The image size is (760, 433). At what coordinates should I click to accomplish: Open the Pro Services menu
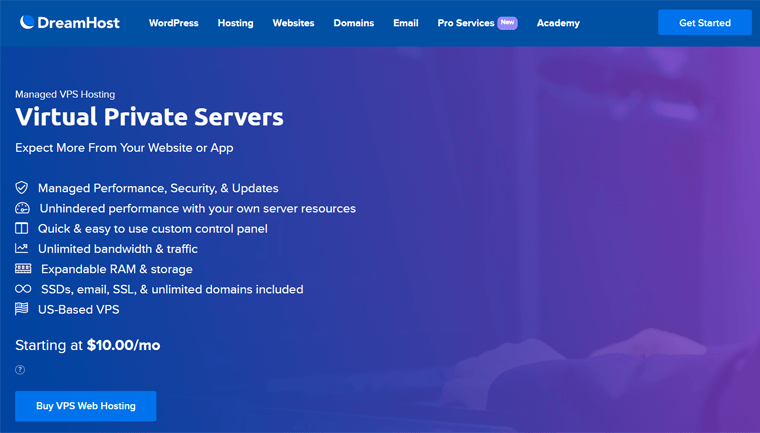[466, 23]
